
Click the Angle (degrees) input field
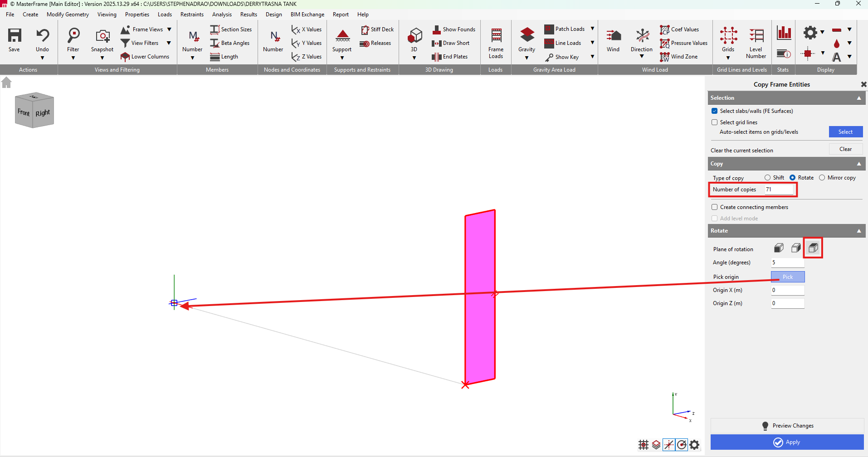point(787,263)
